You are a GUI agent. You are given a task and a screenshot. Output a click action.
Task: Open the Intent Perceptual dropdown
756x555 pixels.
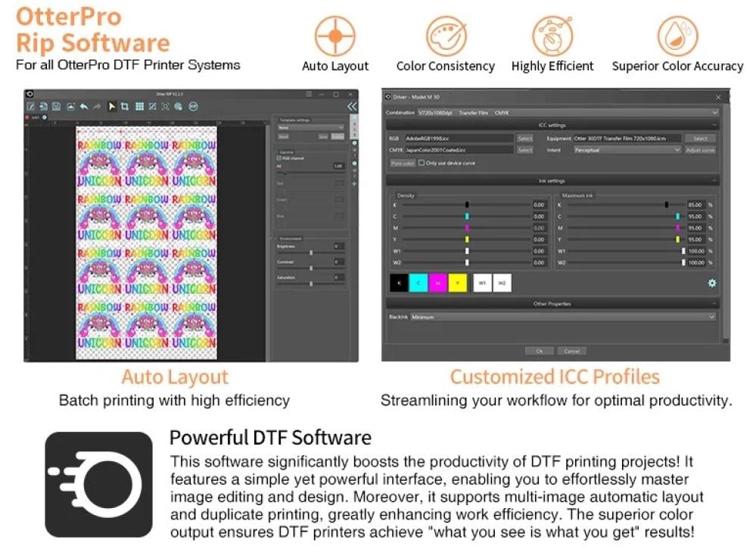627,150
